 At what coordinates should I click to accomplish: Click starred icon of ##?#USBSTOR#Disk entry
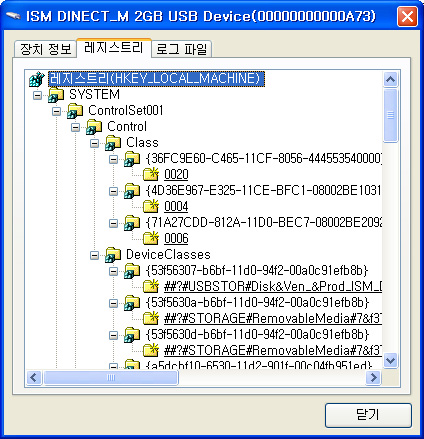pos(151,286)
